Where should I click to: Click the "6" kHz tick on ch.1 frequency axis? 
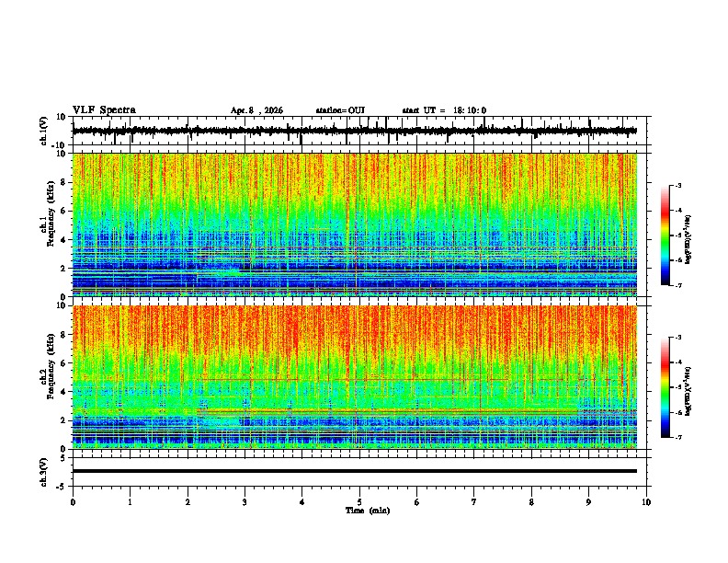[63, 212]
